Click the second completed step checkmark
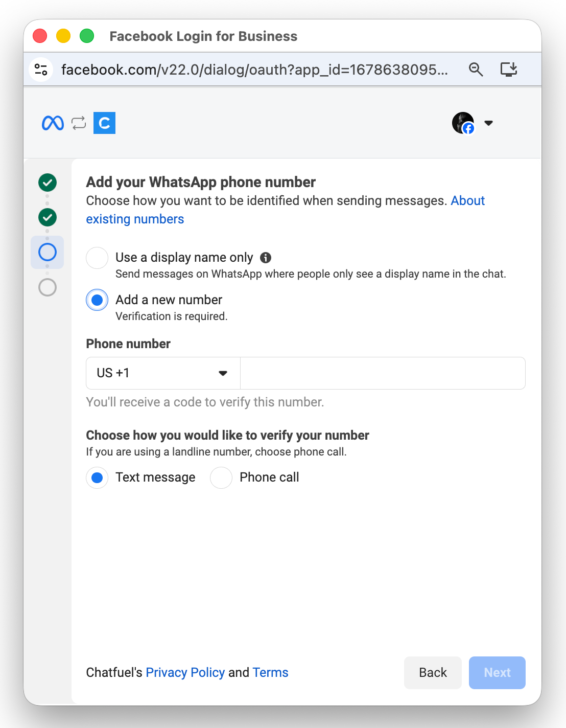The height and width of the screenshot is (728, 566). point(48,217)
